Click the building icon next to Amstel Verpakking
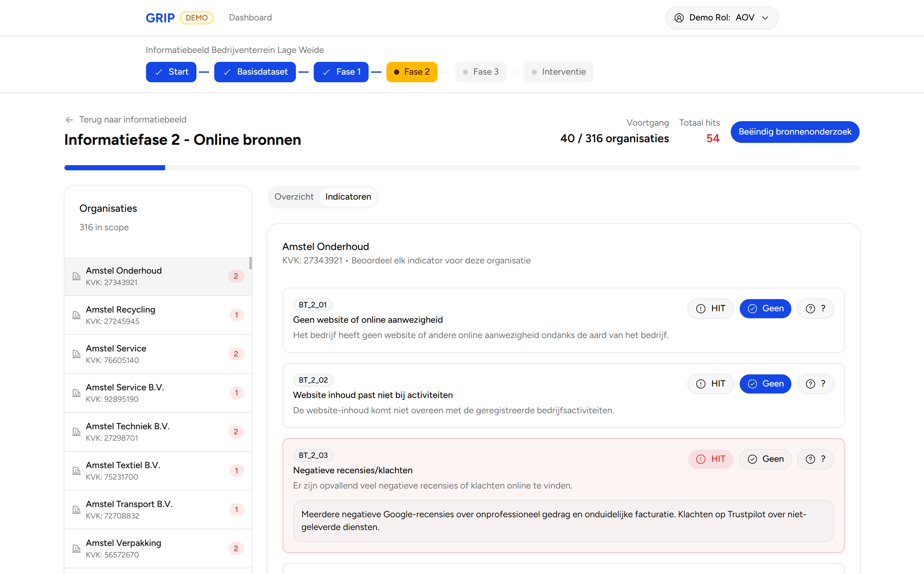 (76, 548)
